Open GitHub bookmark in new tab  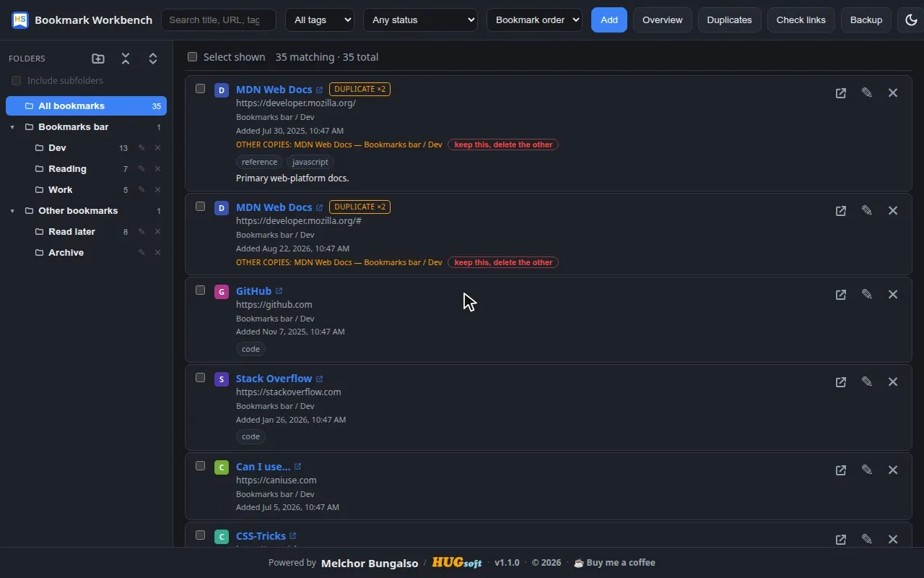coord(841,295)
